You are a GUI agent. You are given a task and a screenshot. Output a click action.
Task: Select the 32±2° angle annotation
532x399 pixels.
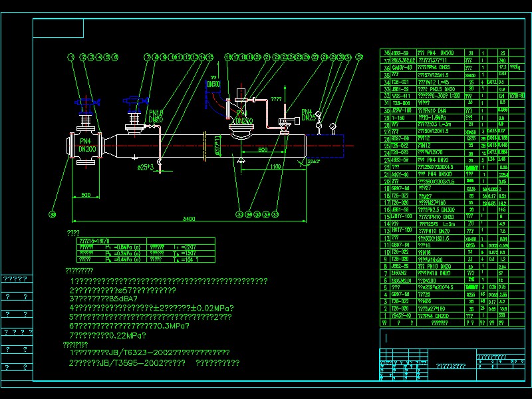pos(314,162)
